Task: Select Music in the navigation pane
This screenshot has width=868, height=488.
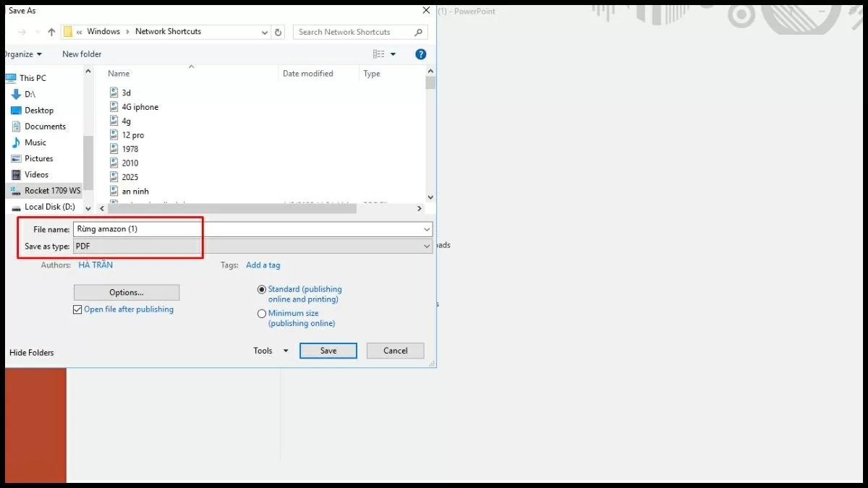Action: point(35,142)
